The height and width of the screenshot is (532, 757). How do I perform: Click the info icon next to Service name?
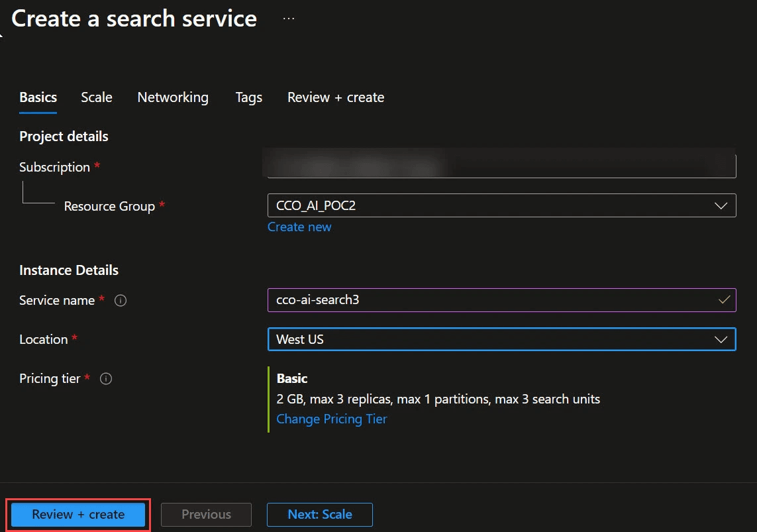tap(121, 301)
